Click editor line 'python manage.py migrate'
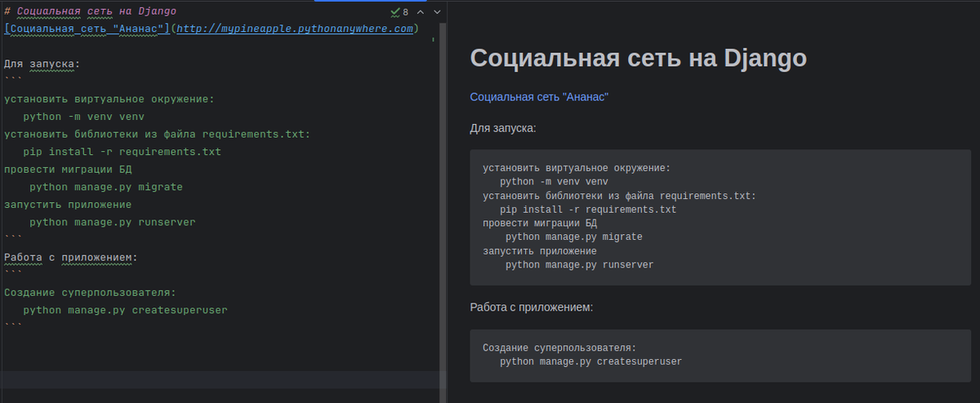 pos(106,187)
